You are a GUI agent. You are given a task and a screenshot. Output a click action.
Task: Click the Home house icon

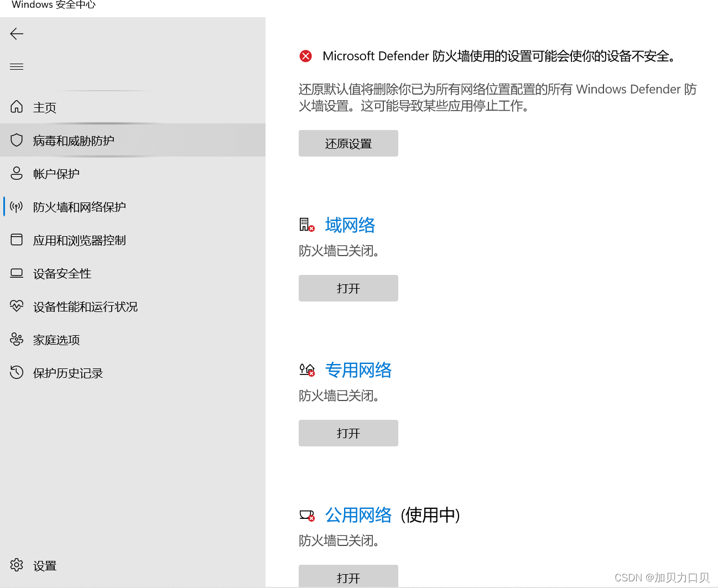[17, 107]
